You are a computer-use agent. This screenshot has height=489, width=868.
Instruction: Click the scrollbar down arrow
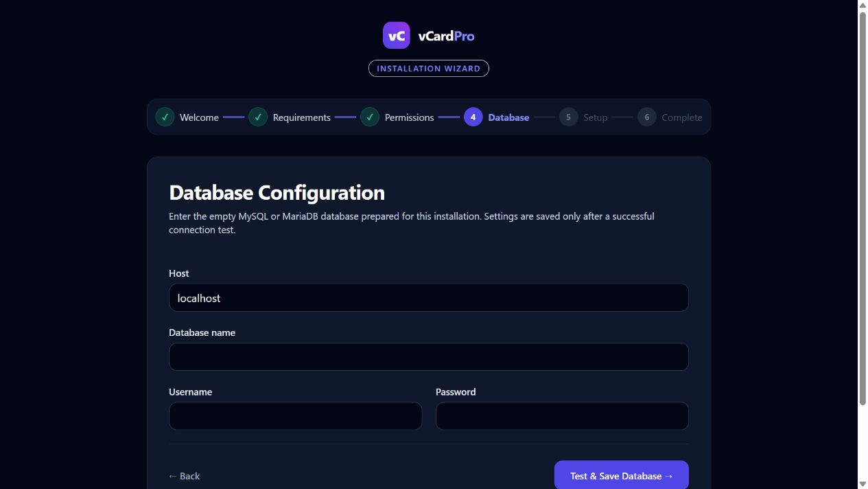pyautogui.click(x=863, y=484)
